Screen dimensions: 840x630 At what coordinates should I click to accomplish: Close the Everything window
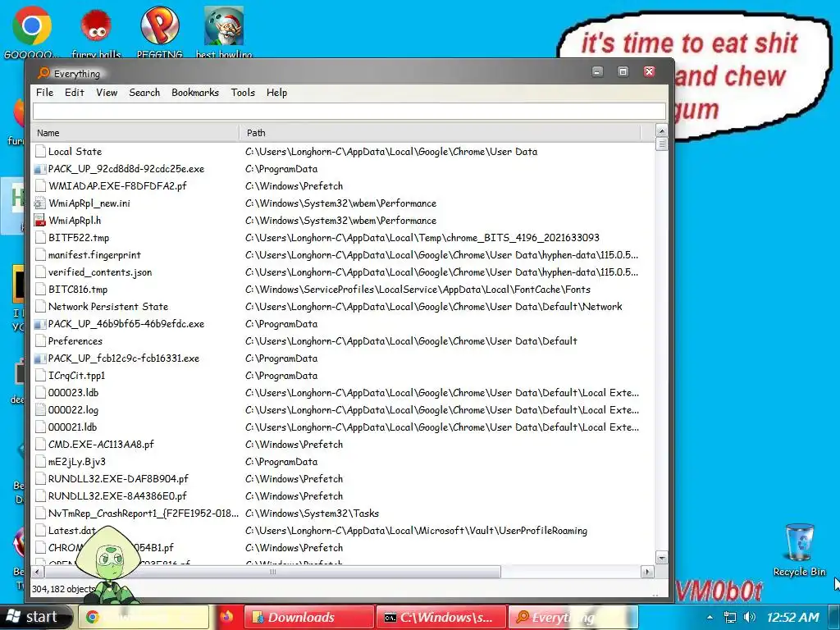click(x=650, y=71)
